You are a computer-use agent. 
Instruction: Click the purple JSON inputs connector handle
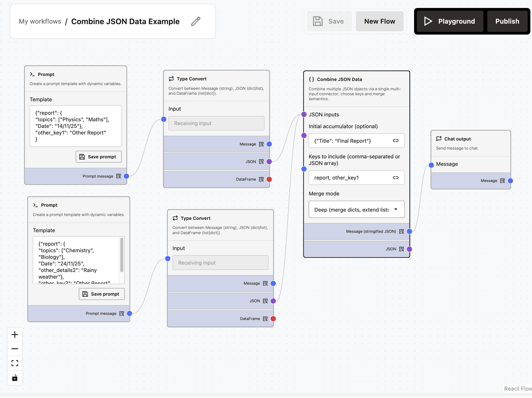(x=304, y=114)
